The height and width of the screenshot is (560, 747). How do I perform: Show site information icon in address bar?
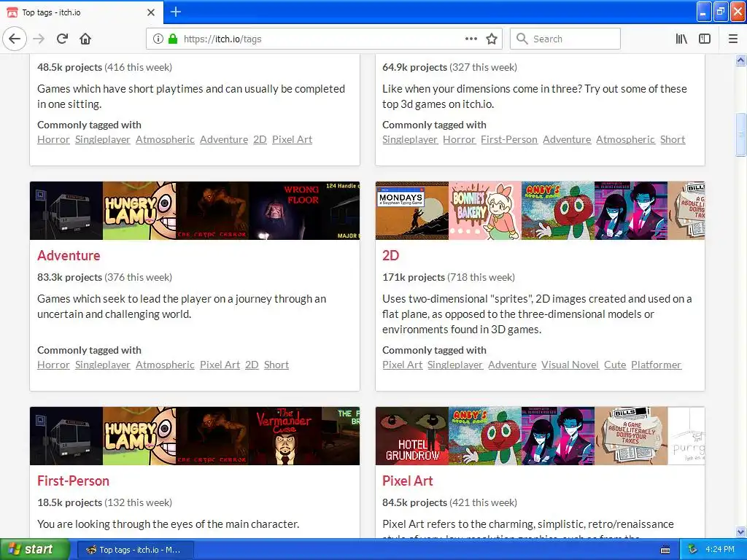158,39
